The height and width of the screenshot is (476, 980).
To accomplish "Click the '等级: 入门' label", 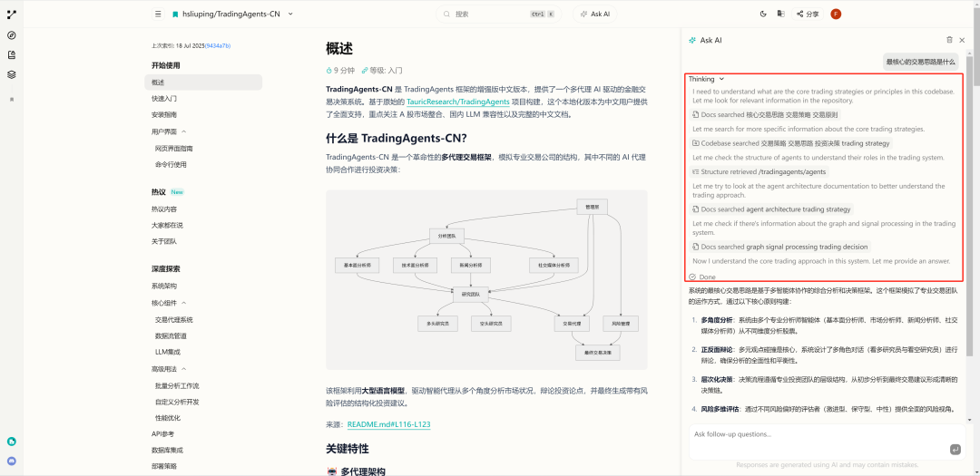I will point(382,71).
